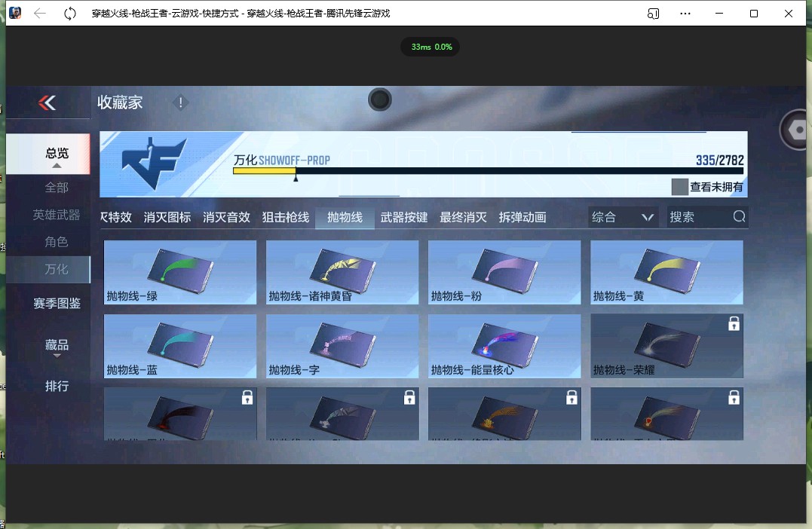The height and width of the screenshot is (529, 812).
Task: Open the 抛物线-蓝 item card
Action: tap(180, 346)
